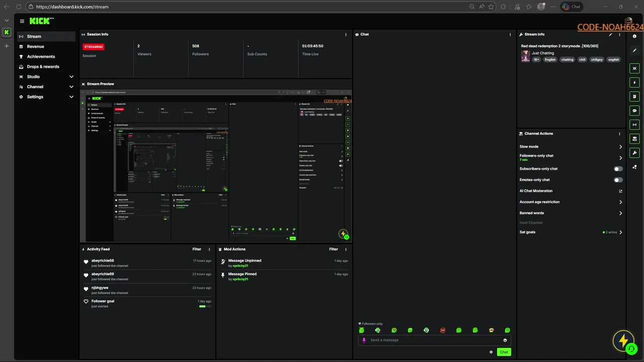
Task: Click Follower goal progress bar
Action: point(205,306)
